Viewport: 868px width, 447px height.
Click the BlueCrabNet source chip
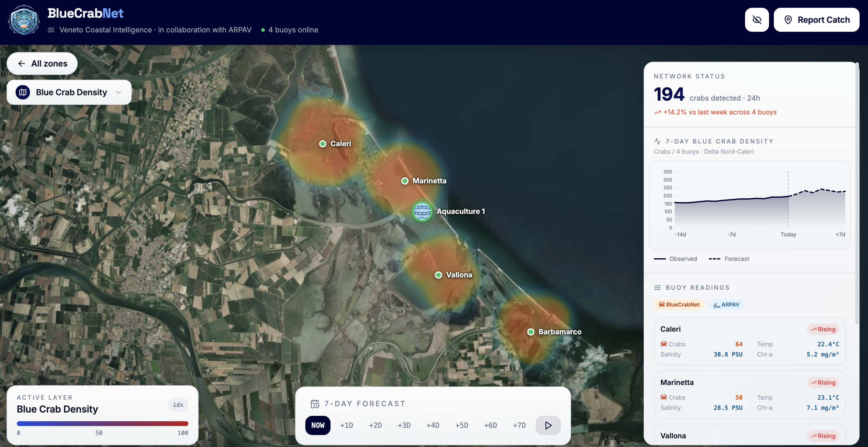(x=679, y=305)
